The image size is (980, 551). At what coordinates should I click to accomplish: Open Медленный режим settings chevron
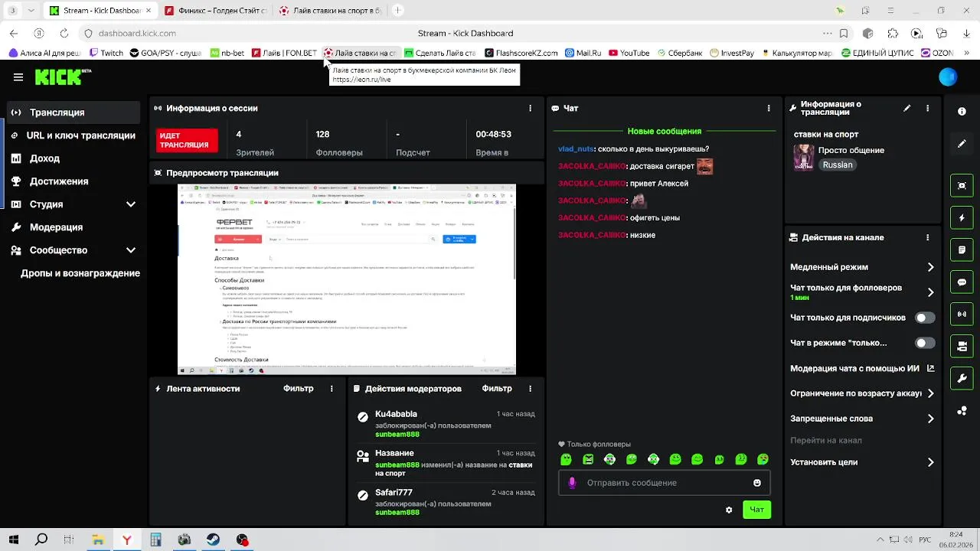930,267
